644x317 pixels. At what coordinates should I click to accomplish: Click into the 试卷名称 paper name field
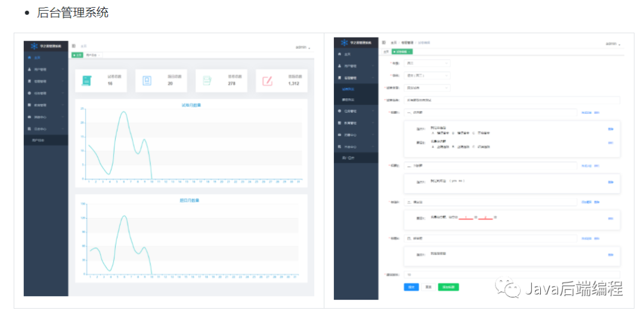pyautogui.click(x=512, y=100)
